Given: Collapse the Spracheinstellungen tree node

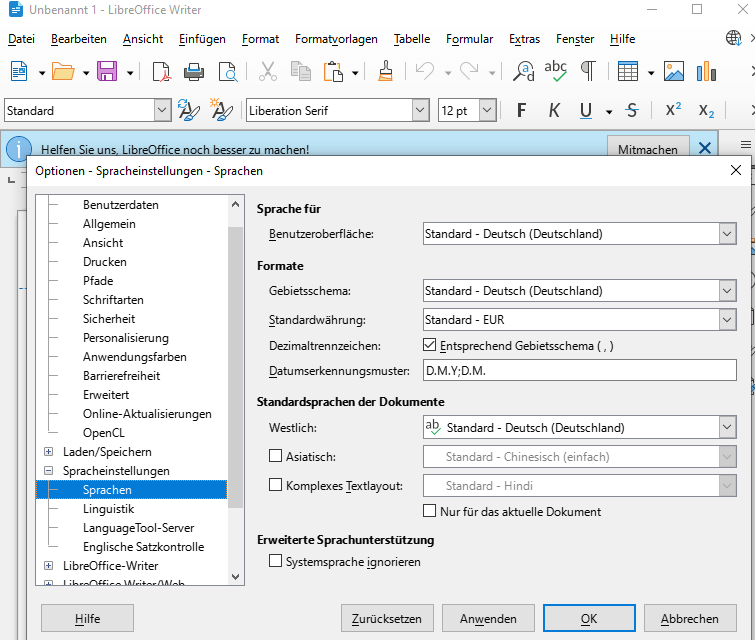Looking at the screenshot, I should point(48,470).
